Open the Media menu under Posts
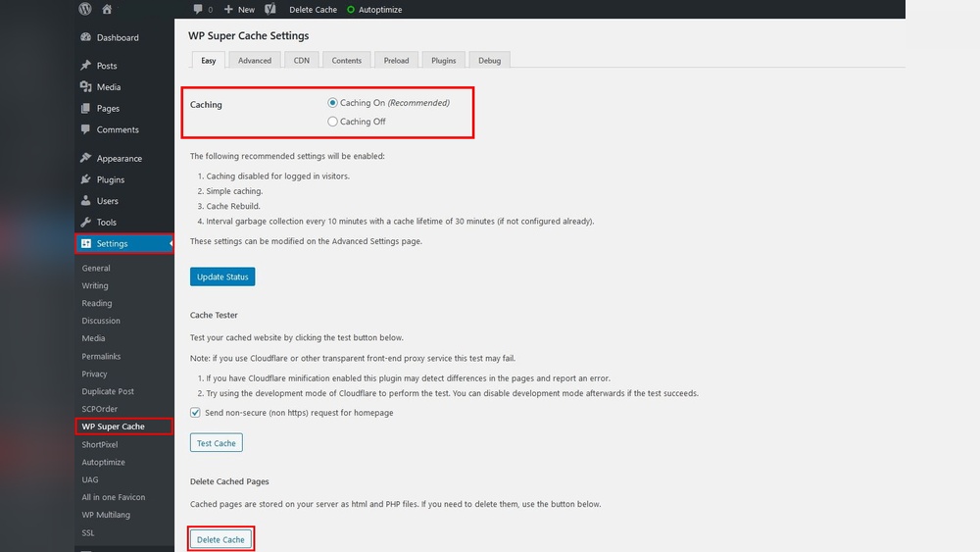Screen dimensions: 980x552 point(109,87)
